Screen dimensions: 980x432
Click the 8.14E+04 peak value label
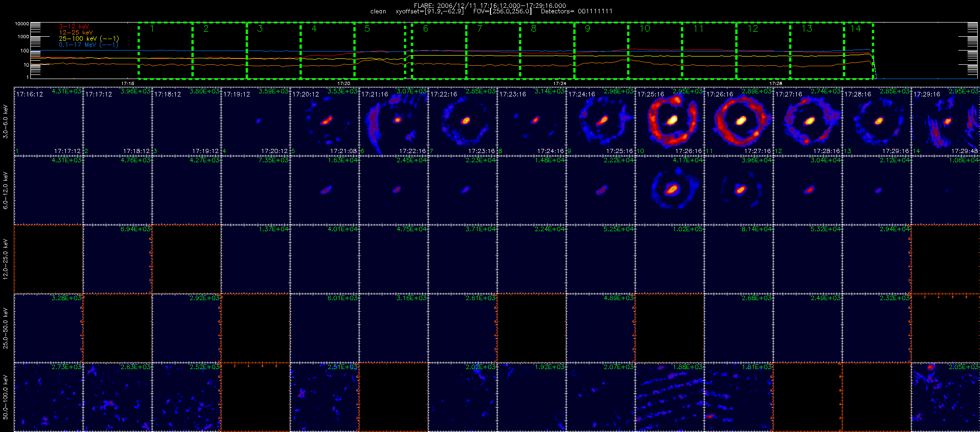756,229
